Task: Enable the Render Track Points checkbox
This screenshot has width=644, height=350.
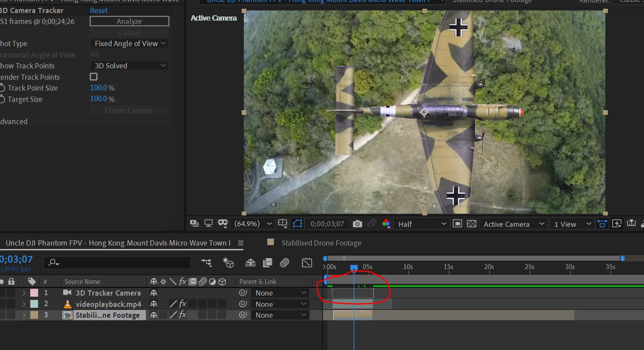Action: tap(94, 77)
